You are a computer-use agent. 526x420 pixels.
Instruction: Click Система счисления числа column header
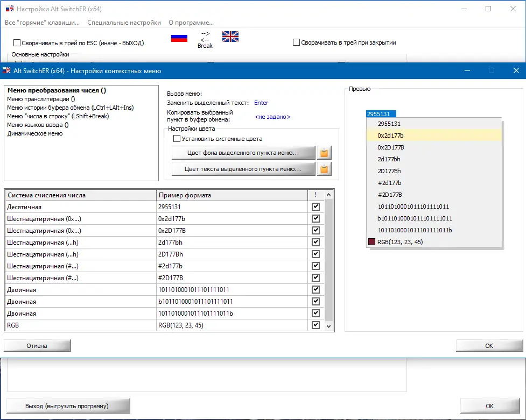(81, 195)
